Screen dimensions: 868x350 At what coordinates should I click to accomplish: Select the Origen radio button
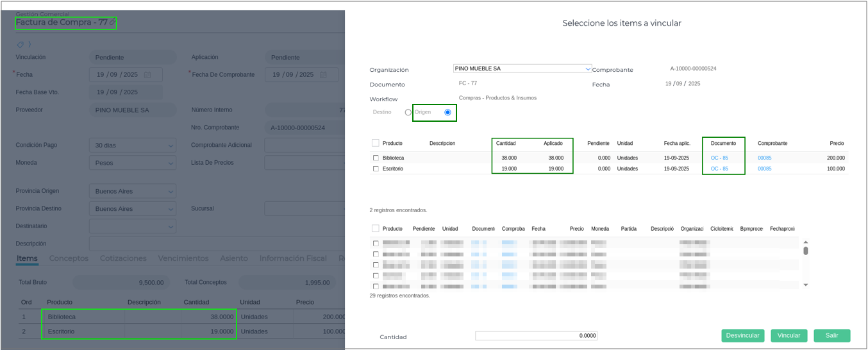tap(447, 113)
